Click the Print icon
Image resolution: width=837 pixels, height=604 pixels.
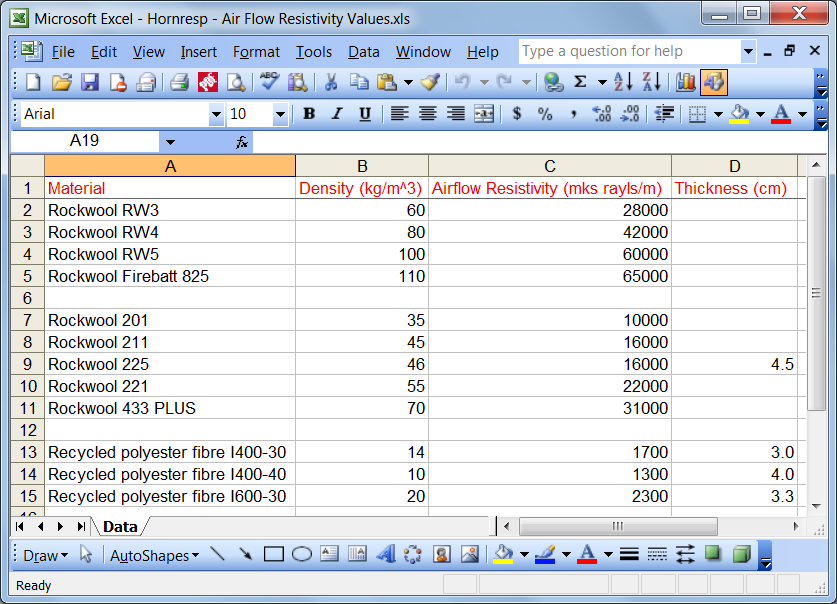pyautogui.click(x=179, y=82)
